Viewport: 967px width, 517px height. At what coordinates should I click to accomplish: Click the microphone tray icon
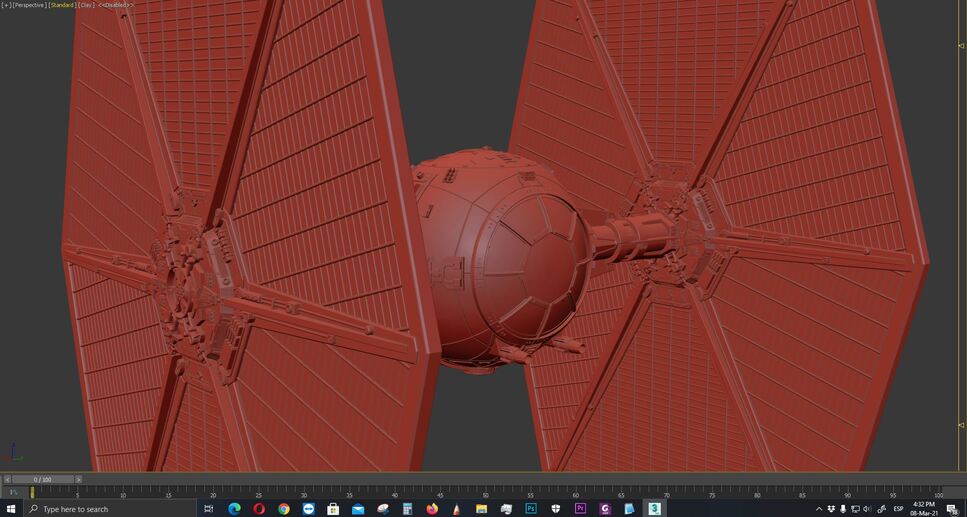pos(843,509)
